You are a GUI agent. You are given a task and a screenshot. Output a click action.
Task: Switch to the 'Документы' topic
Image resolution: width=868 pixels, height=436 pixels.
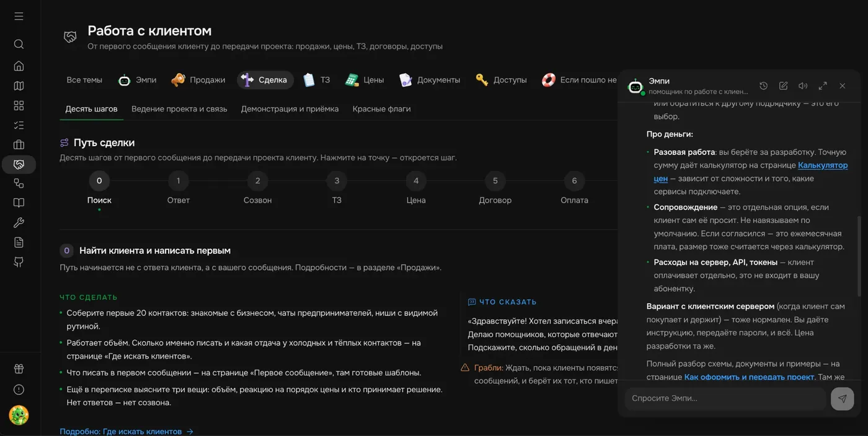[x=430, y=80]
